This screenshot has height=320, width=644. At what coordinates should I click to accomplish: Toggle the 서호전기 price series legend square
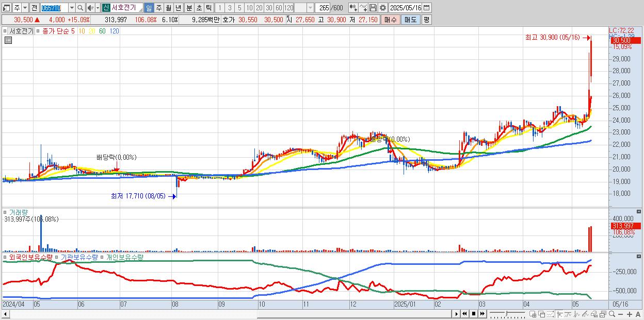click(x=6, y=31)
